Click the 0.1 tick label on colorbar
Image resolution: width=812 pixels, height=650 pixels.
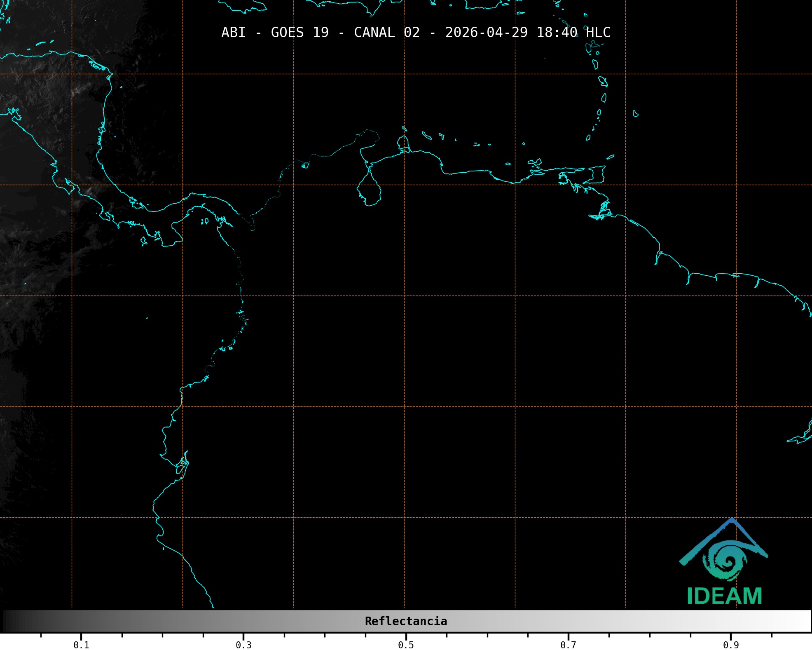81,645
